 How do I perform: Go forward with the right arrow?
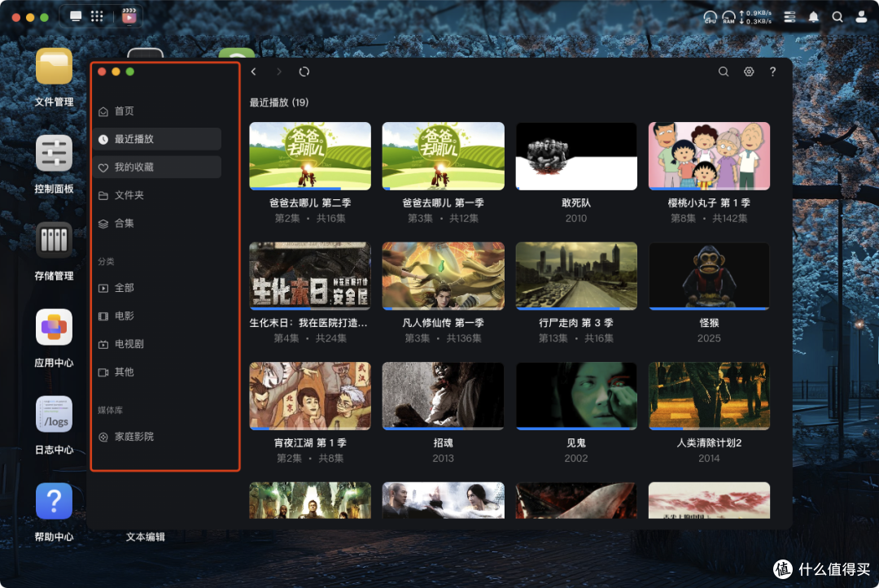pos(278,72)
